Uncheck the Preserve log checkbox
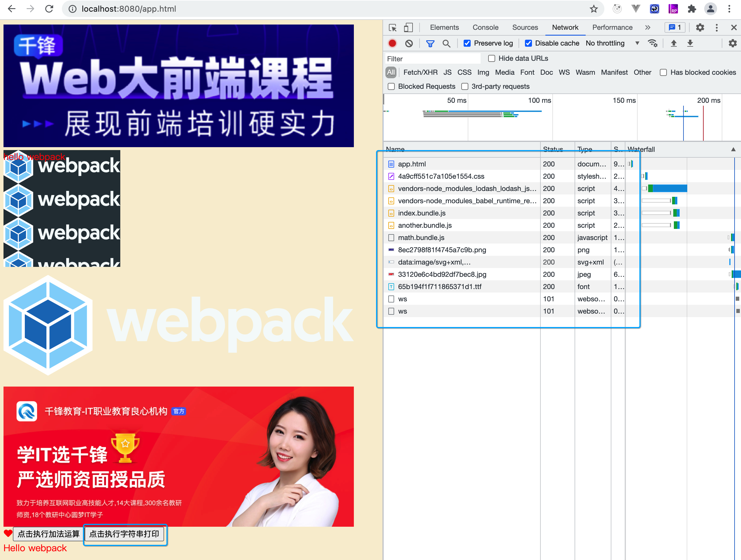Screen dimensions: 741x560 (467, 43)
